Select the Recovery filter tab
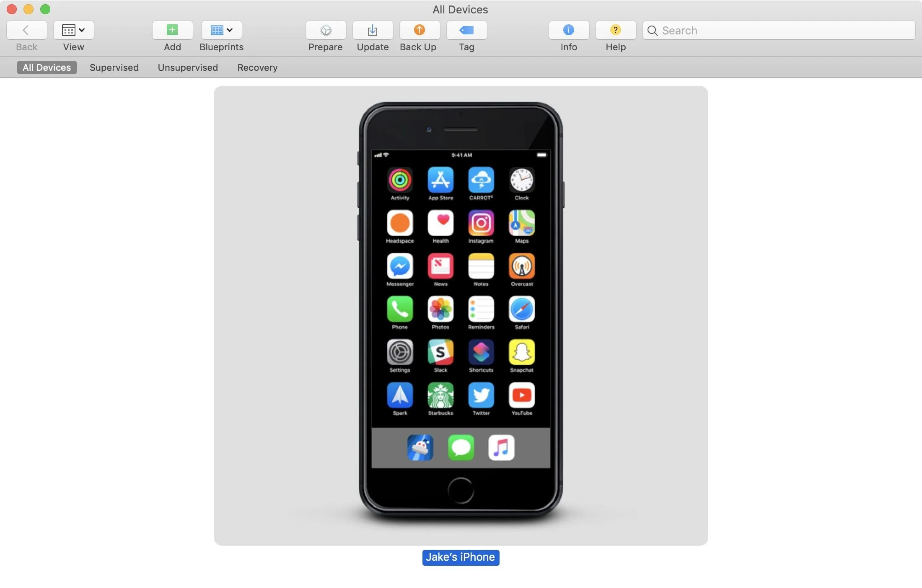This screenshot has width=922, height=588. 257,67
